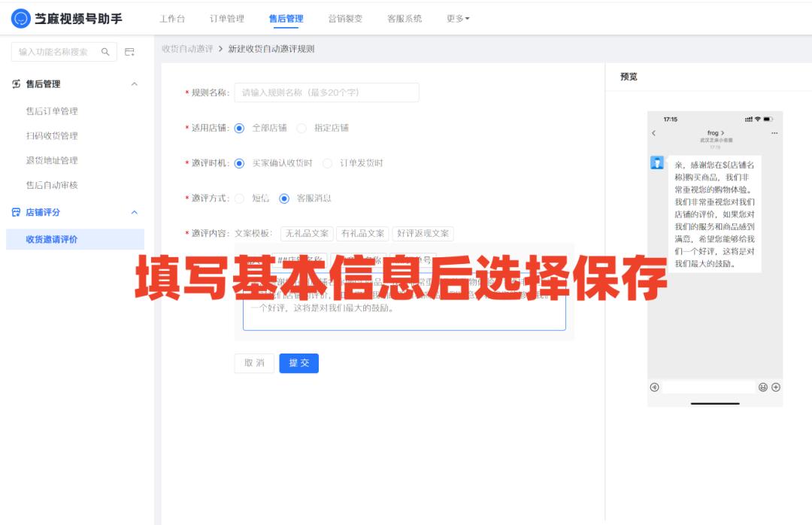This screenshot has height=525, width=812.
Task: Click the 规则名称 input field
Action: point(327,92)
